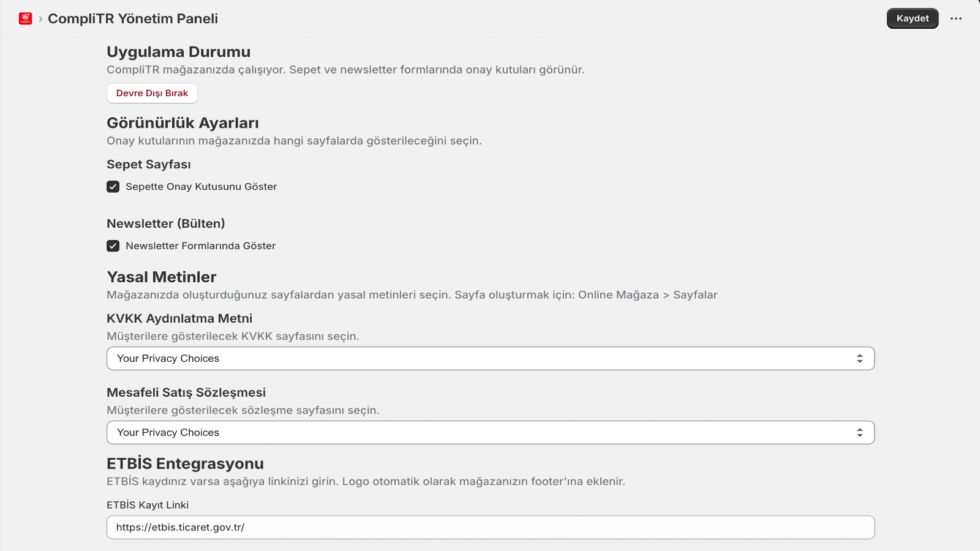Click the KVKK dropdown's up-down arrow icon

coord(859,359)
